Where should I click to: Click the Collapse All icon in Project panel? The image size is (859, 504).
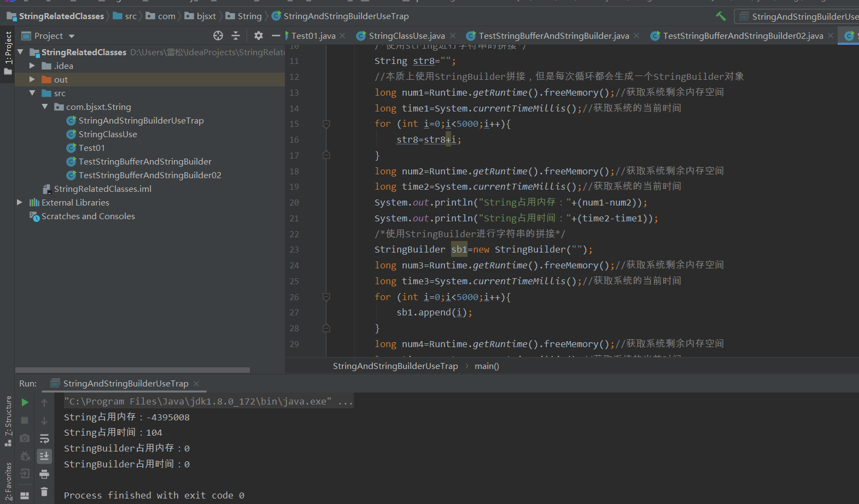point(236,36)
